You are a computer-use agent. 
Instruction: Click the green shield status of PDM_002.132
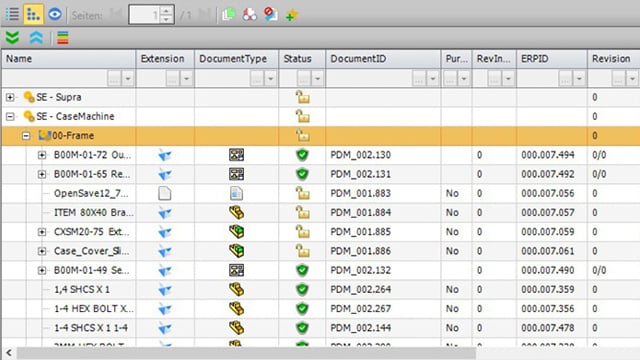click(x=302, y=270)
